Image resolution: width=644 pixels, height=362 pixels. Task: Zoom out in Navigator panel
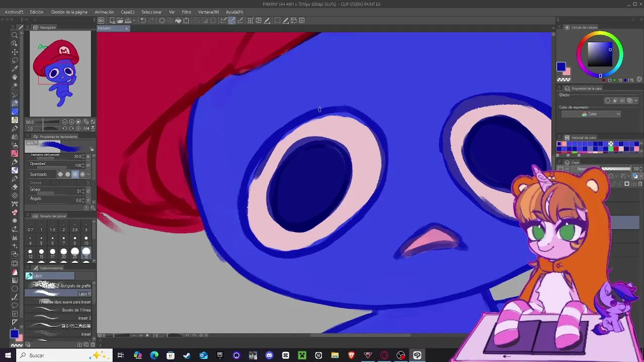tap(65, 122)
